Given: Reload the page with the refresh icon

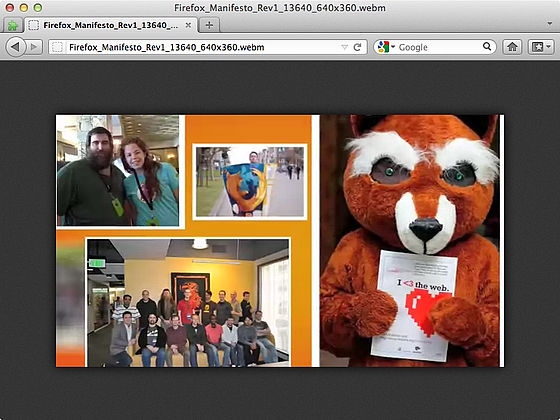Looking at the screenshot, I should coord(357,47).
